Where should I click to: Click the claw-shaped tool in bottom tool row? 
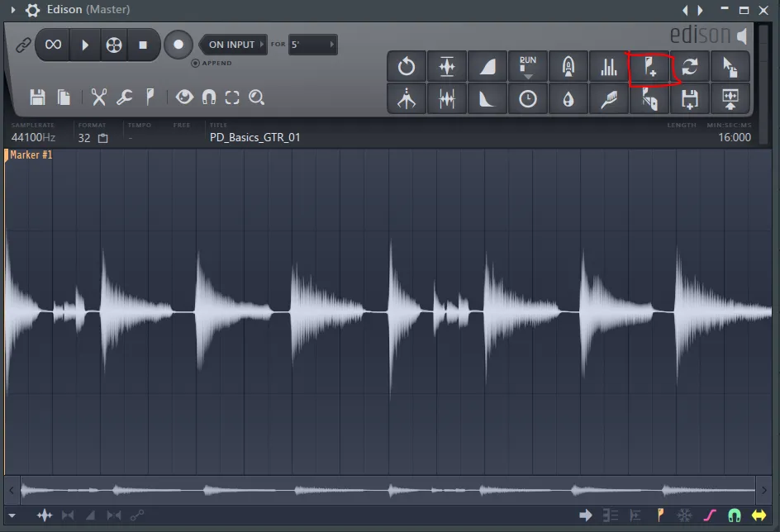pos(407,99)
